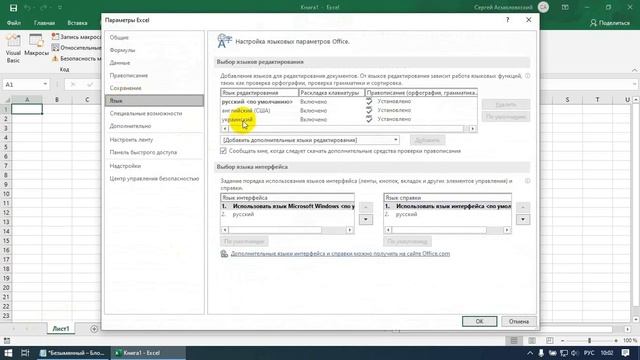
Task: Open notification center on taskbar
Action: (x=626, y=353)
